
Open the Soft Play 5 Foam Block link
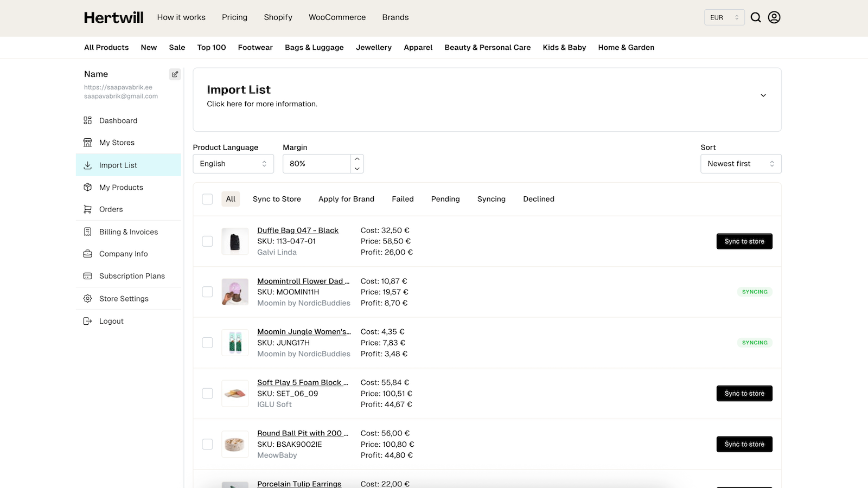pos(303,382)
